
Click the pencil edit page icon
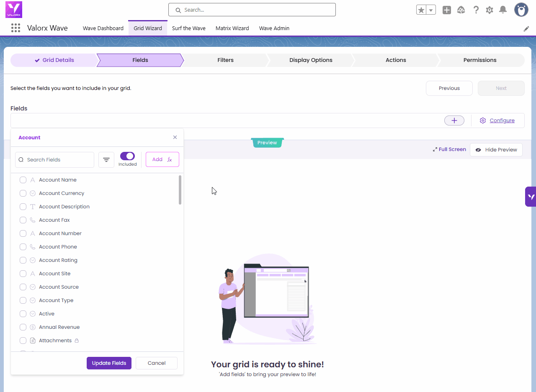pos(526,29)
